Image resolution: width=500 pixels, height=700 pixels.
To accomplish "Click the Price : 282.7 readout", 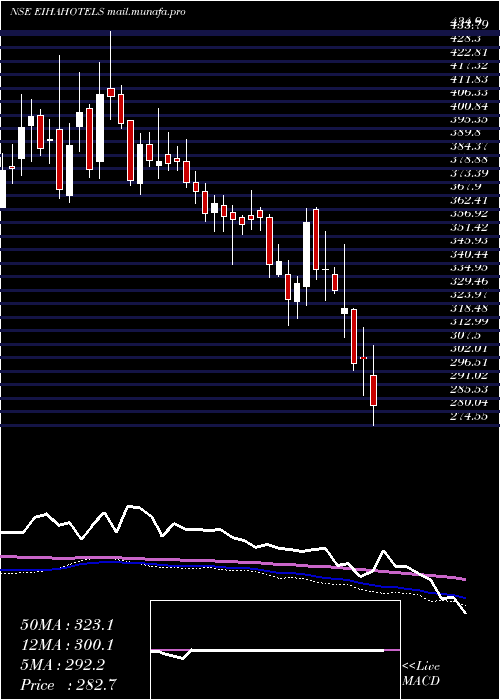I will click(x=69, y=685).
